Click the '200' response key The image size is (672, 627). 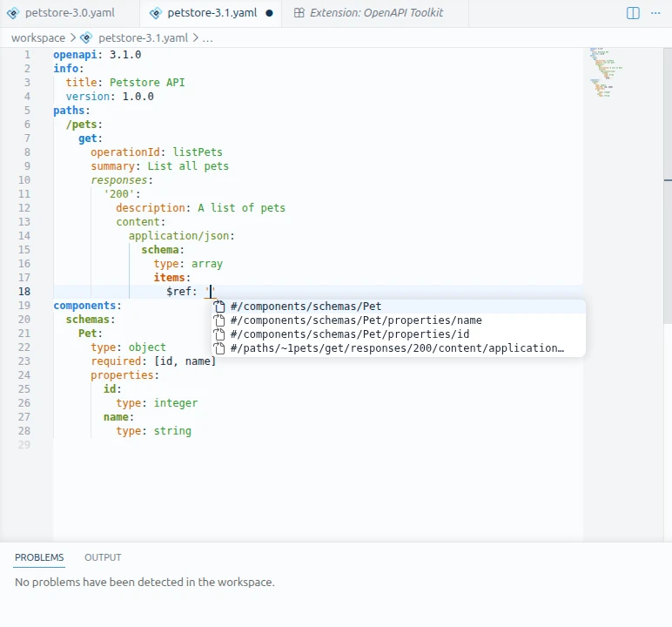(x=119, y=194)
